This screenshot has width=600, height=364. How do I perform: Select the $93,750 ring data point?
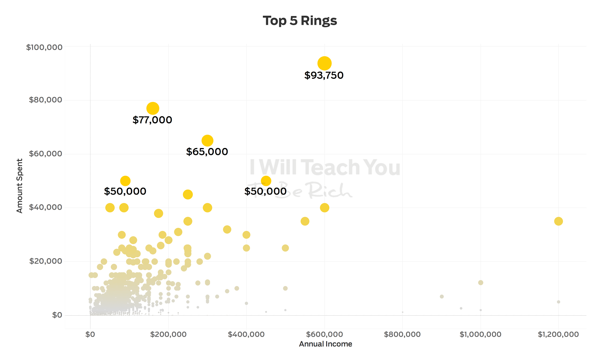(324, 63)
